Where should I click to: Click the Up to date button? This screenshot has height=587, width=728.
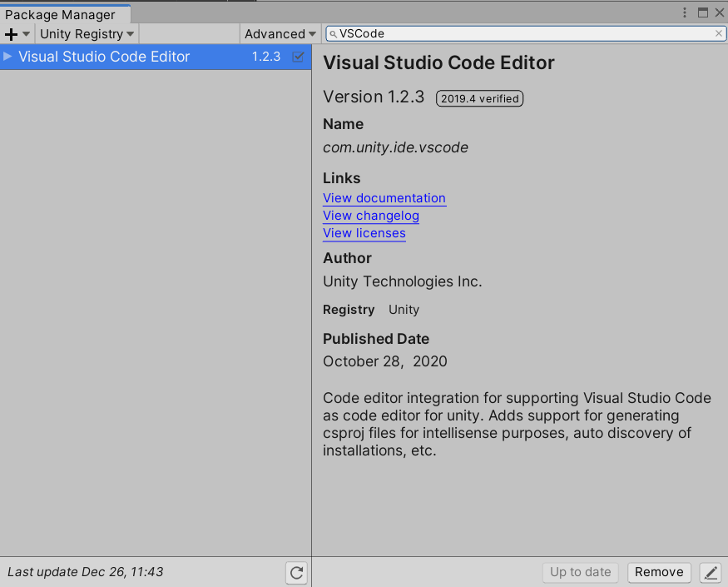pos(581,572)
